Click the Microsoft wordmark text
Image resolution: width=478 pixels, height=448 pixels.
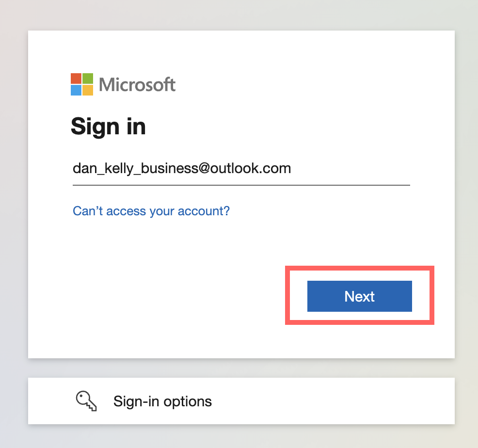click(137, 84)
